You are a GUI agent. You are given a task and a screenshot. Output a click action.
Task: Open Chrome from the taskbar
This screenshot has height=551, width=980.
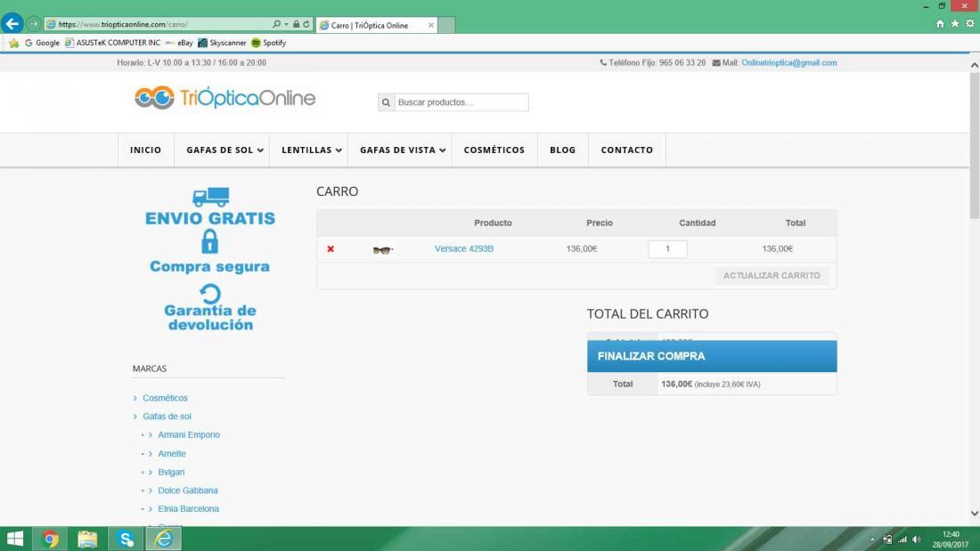[50, 539]
